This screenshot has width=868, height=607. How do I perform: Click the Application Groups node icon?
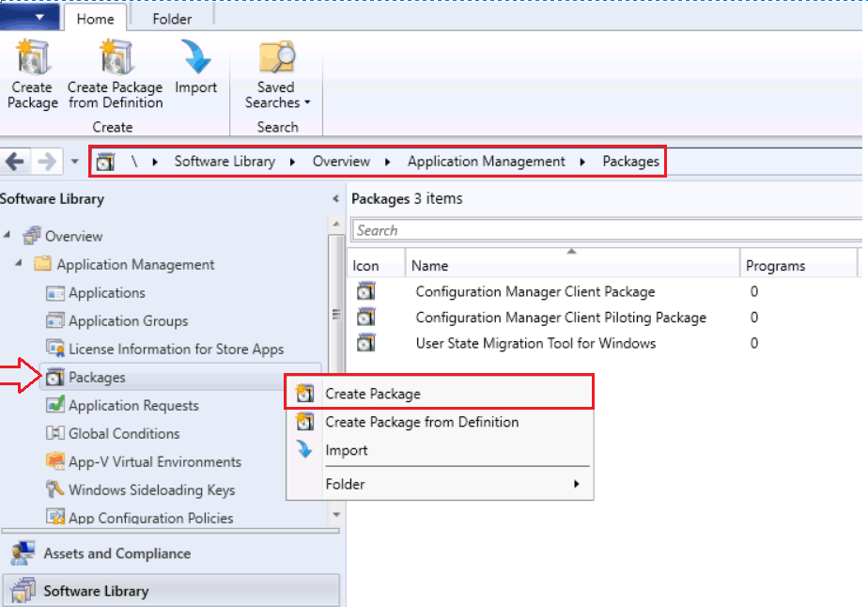click(54, 320)
